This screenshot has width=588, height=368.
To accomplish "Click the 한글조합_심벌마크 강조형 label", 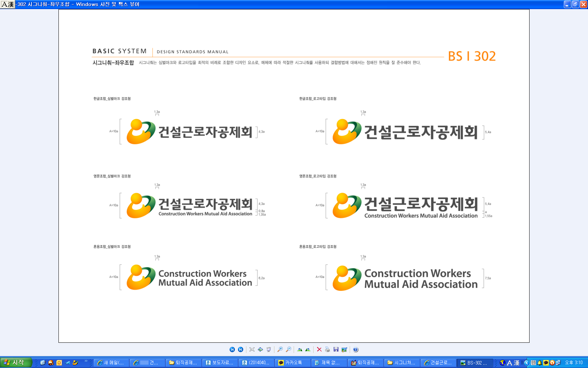I will click(x=112, y=99).
